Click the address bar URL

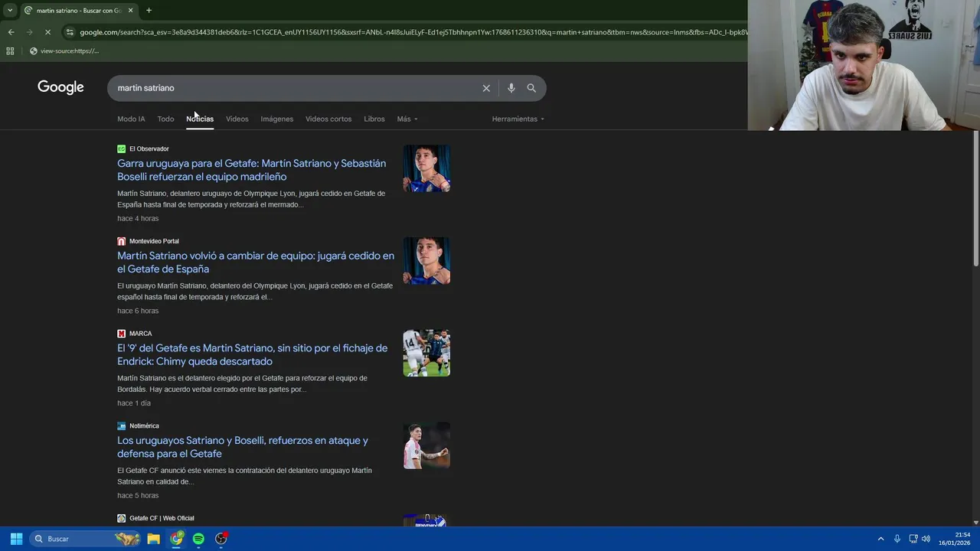tap(413, 32)
